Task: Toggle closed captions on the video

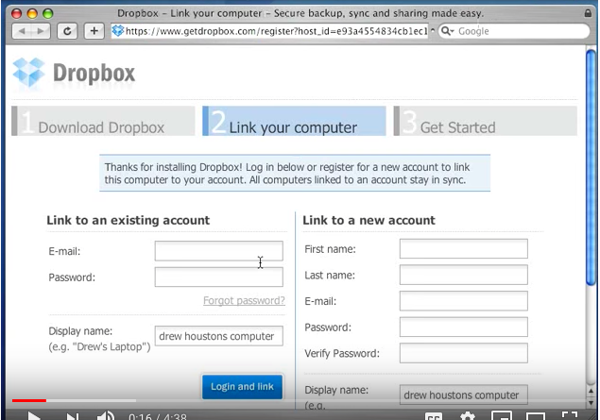Action: pyautogui.click(x=433, y=415)
